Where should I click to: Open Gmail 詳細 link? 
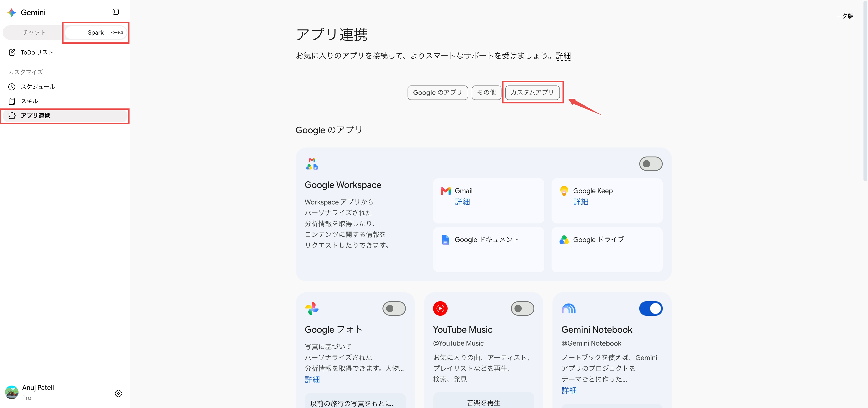point(462,202)
